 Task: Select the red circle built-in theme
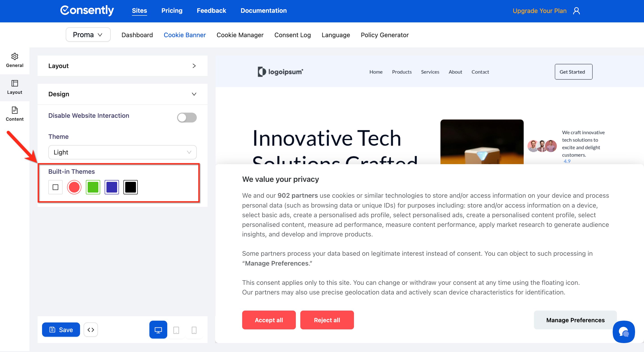tap(74, 187)
